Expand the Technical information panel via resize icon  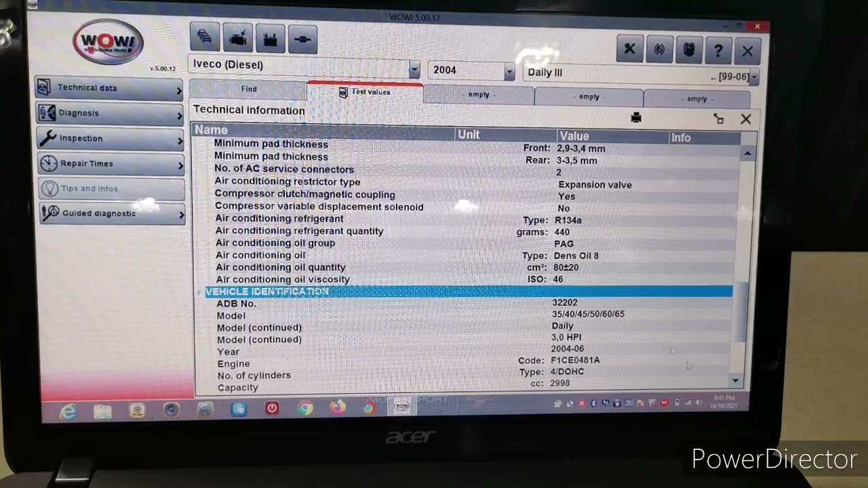719,119
